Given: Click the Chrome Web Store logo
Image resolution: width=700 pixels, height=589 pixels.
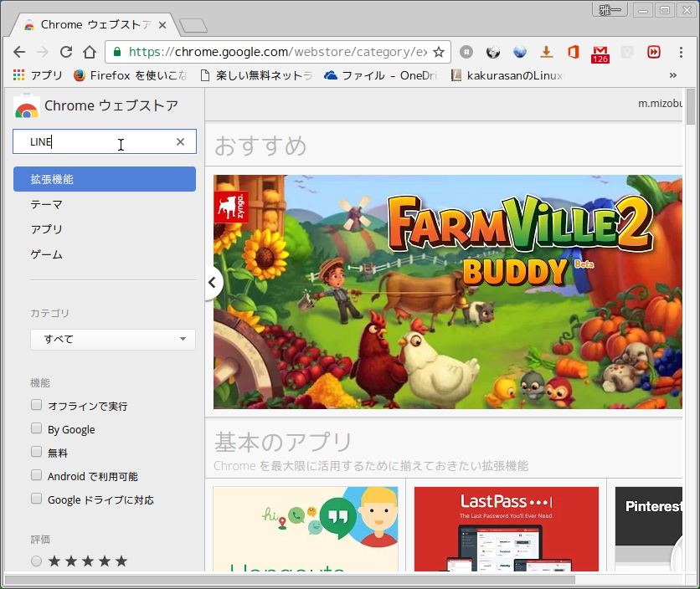Looking at the screenshot, I should (x=27, y=105).
